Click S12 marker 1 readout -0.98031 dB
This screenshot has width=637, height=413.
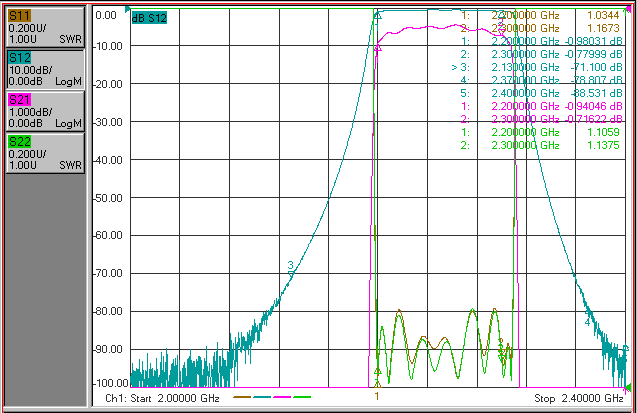pos(594,41)
